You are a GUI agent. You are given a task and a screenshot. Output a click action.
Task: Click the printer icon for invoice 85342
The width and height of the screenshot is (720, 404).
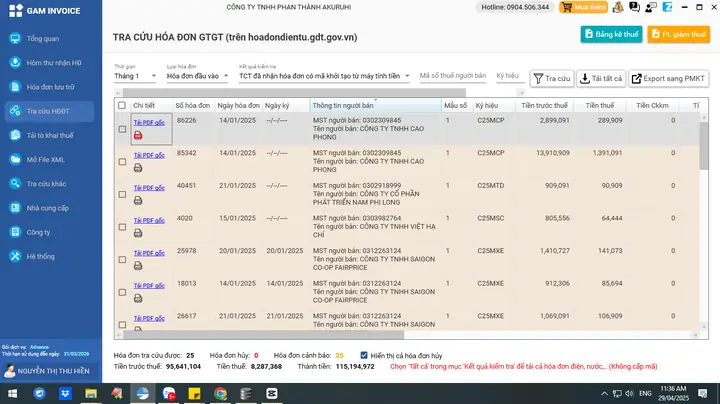click(x=138, y=168)
